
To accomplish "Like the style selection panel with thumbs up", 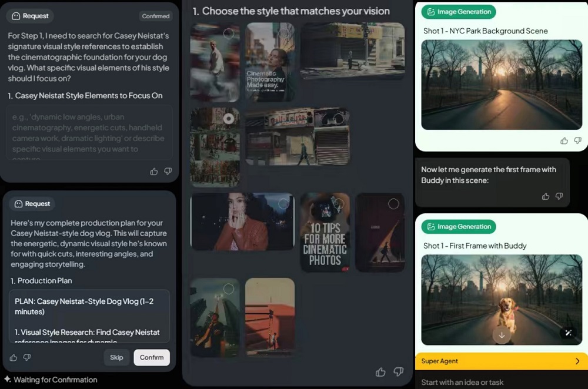I will (380, 372).
